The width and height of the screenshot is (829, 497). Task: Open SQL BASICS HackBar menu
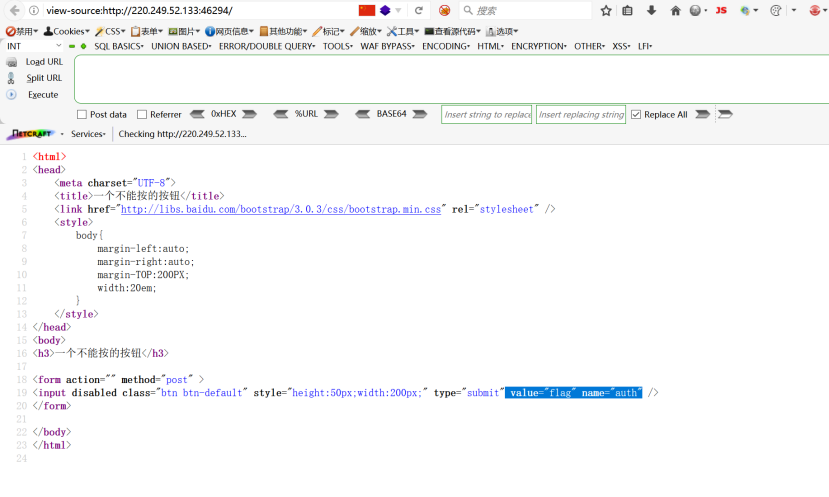tap(119, 46)
